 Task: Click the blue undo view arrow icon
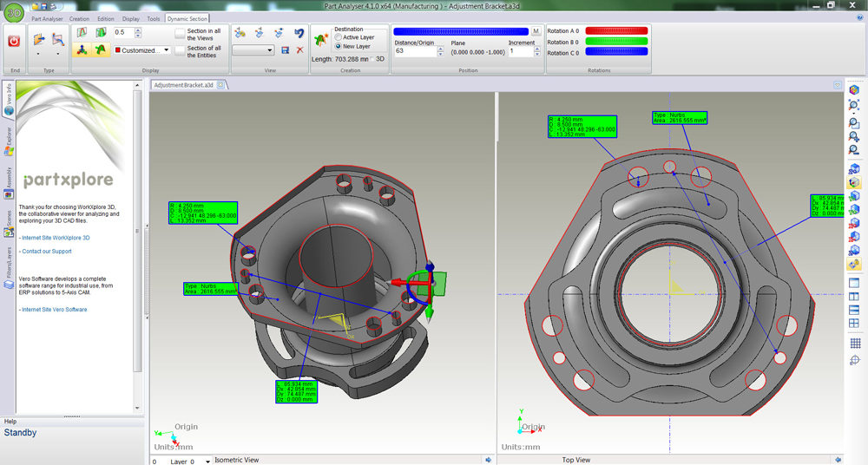(x=299, y=33)
